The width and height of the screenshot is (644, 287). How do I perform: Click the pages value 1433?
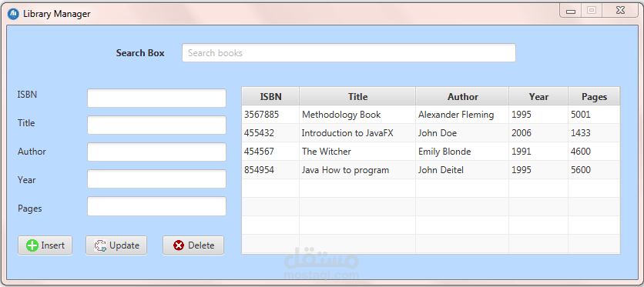(581, 133)
